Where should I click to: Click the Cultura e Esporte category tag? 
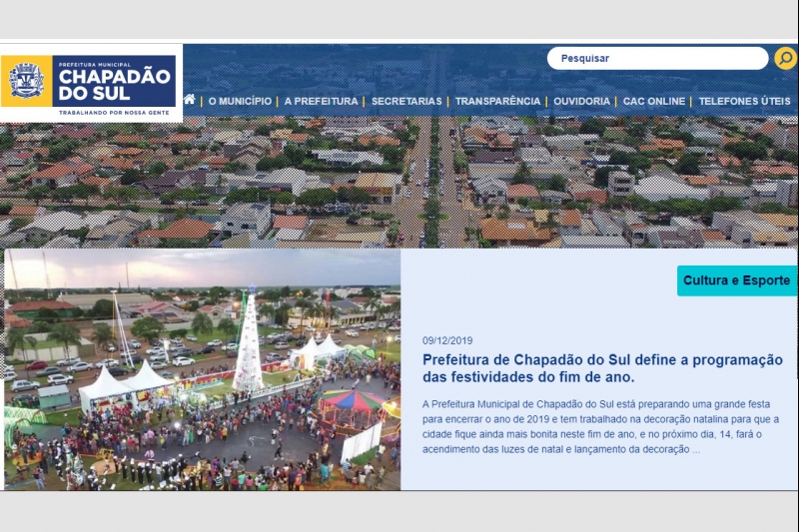(737, 280)
